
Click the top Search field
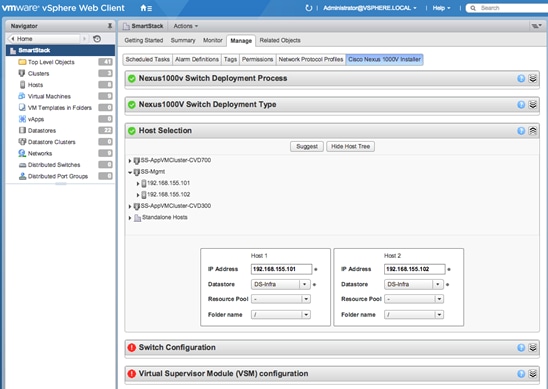pos(507,8)
